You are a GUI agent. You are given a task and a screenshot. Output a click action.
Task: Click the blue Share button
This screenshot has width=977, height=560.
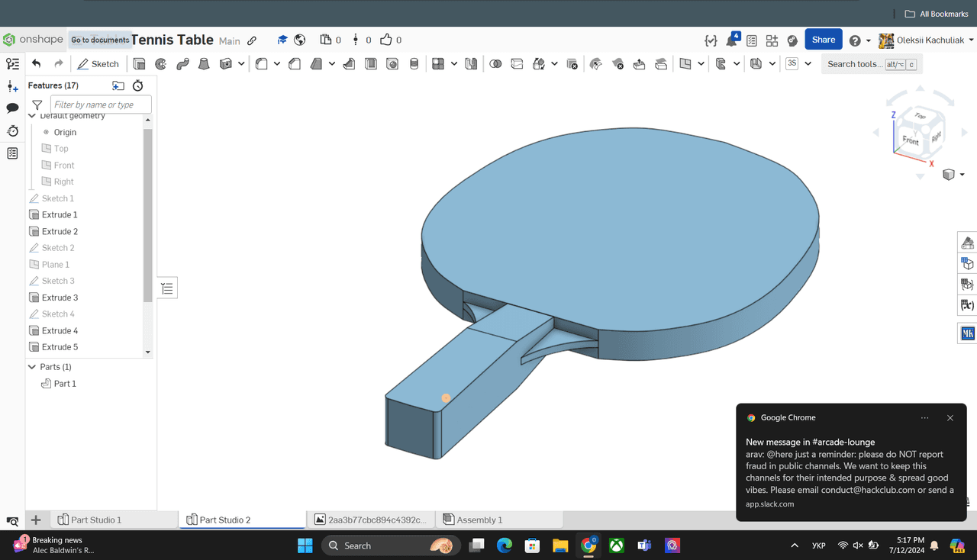pos(823,40)
